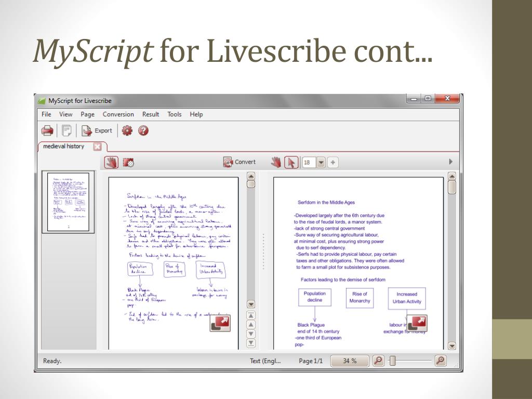532x399 pixels.
Task: Click the ink pane scroll down arrow
Action: (x=251, y=304)
